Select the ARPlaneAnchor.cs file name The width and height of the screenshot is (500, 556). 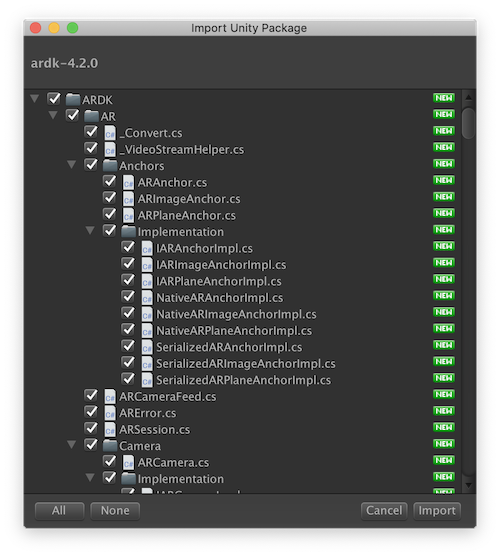[x=187, y=215]
